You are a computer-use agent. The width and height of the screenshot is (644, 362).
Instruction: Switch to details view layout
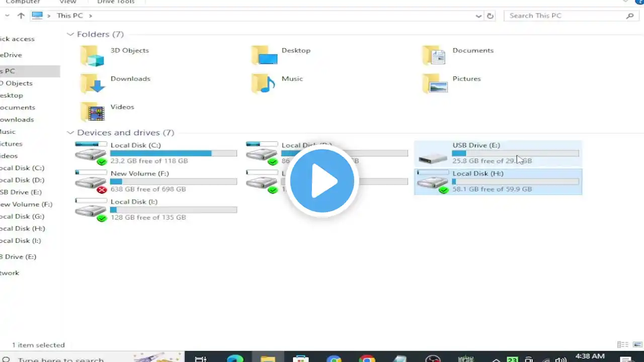[622, 345]
